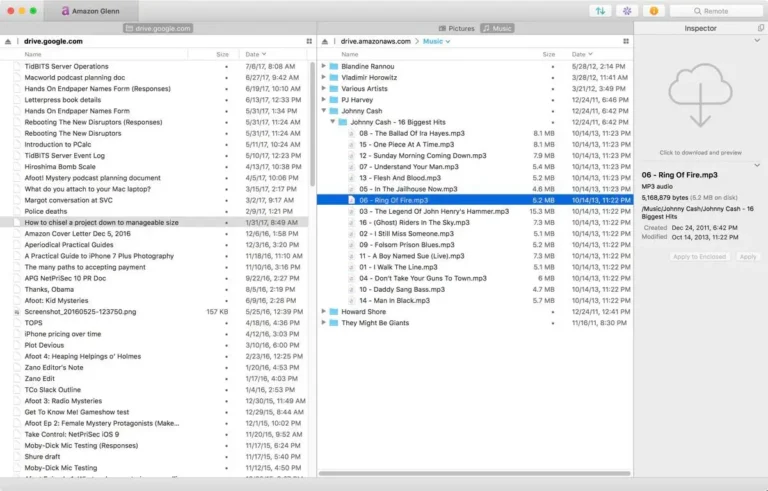Screen dimensions: 768x491
Task: Expand the Various Artists folder
Action: click(x=323, y=89)
